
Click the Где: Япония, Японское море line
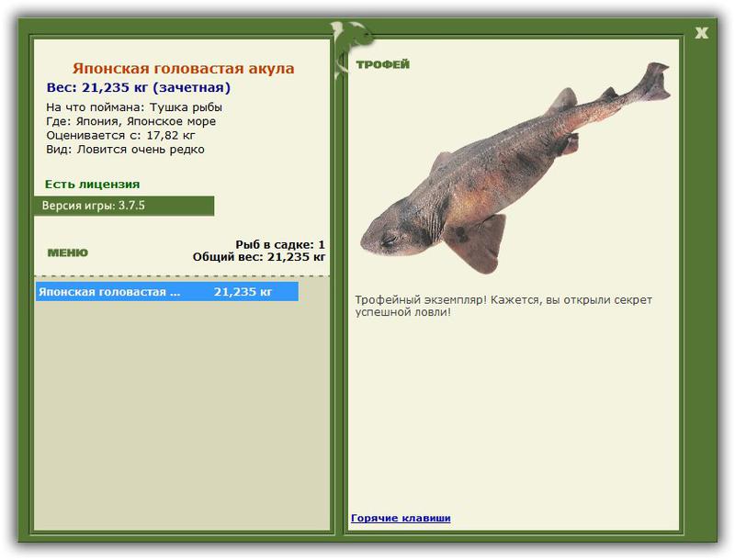tap(130, 121)
